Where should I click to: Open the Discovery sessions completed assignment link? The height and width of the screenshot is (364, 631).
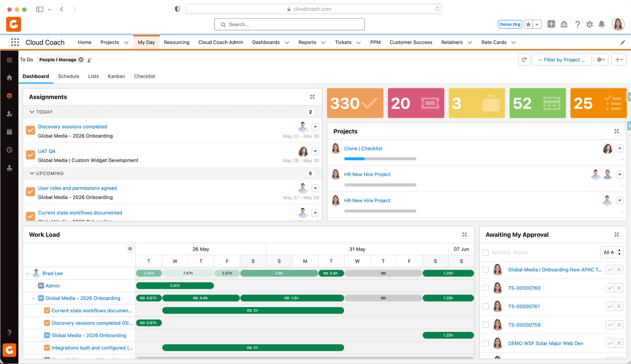72,127
